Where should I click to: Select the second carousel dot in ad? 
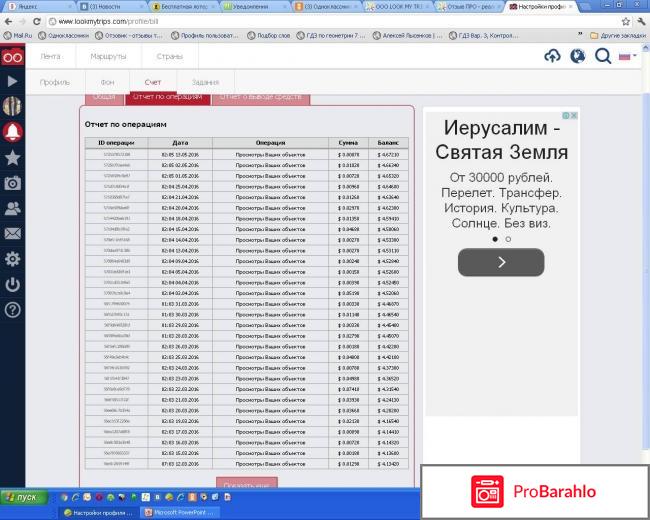tap(508, 239)
